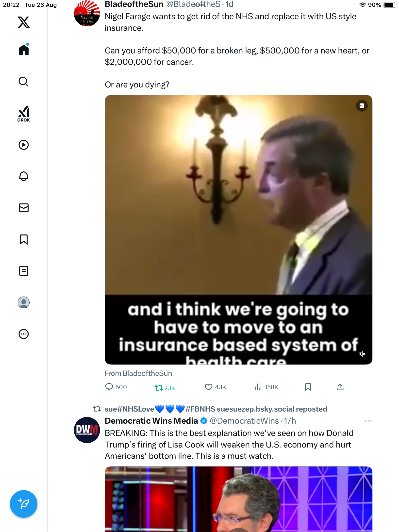Screen dimensions: 399x532
Task: Like the BladeoftheSun post
Action: coord(209,387)
